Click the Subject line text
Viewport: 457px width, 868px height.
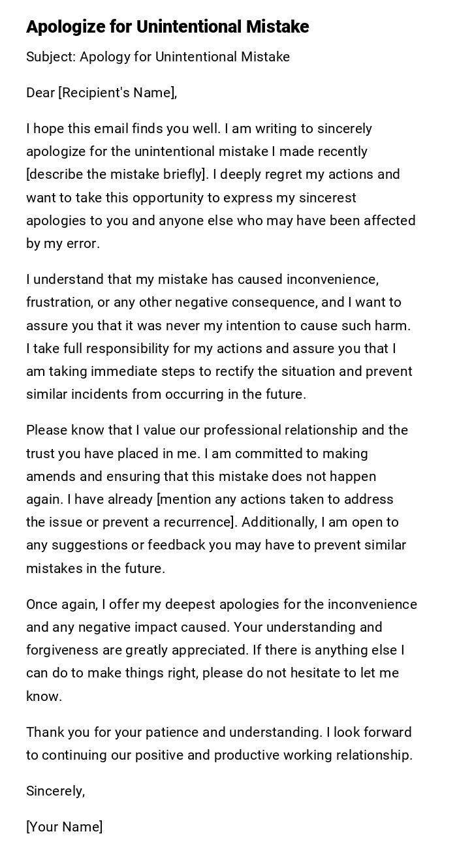point(158,57)
